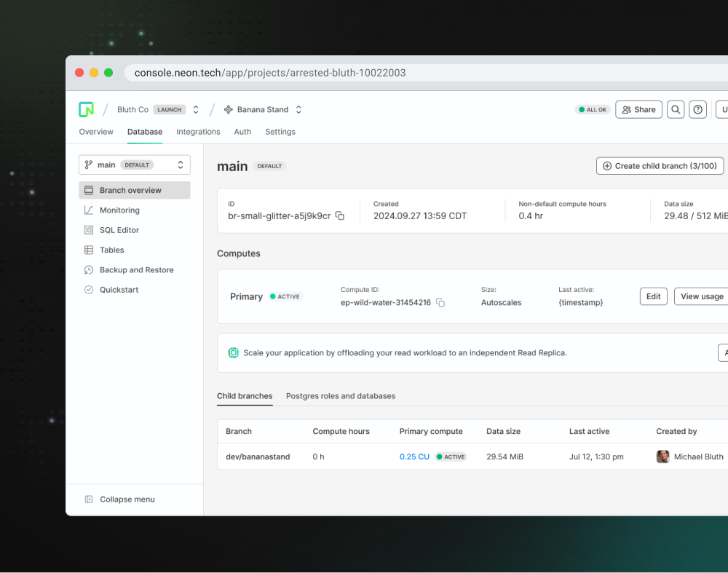Image resolution: width=728 pixels, height=573 pixels.
Task: Go to Tables in sidebar
Action: point(111,250)
